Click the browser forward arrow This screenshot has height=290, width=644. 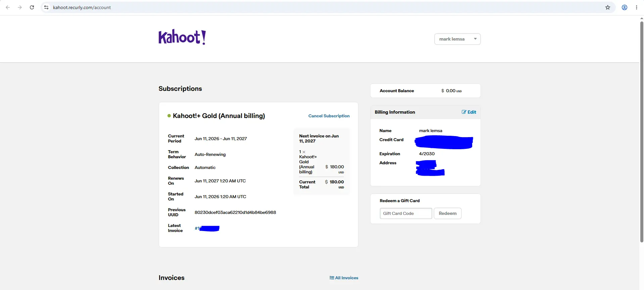click(x=20, y=7)
